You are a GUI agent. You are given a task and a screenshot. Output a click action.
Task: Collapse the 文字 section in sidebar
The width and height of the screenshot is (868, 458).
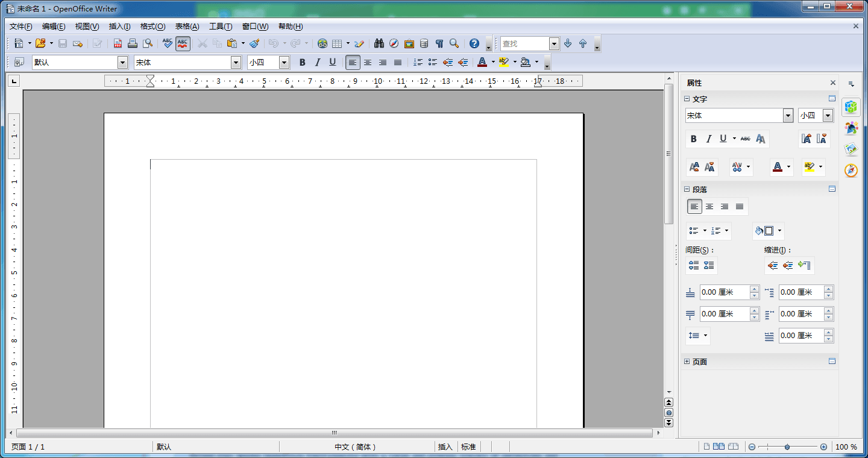(x=687, y=99)
